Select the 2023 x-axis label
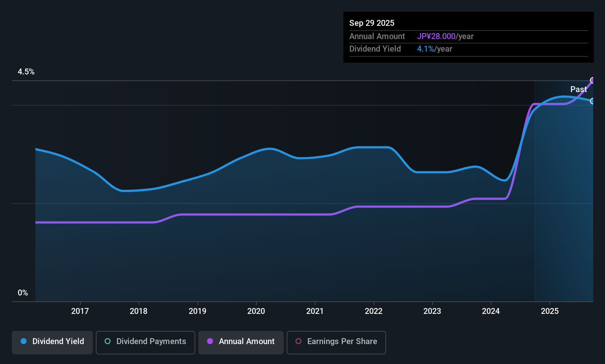The height and width of the screenshot is (364, 605). point(432,311)
